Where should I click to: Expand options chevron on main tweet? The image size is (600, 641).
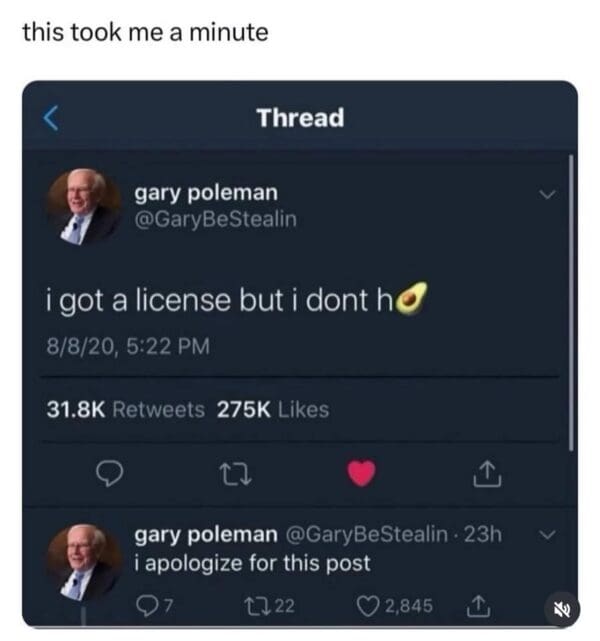click(547, 194)
